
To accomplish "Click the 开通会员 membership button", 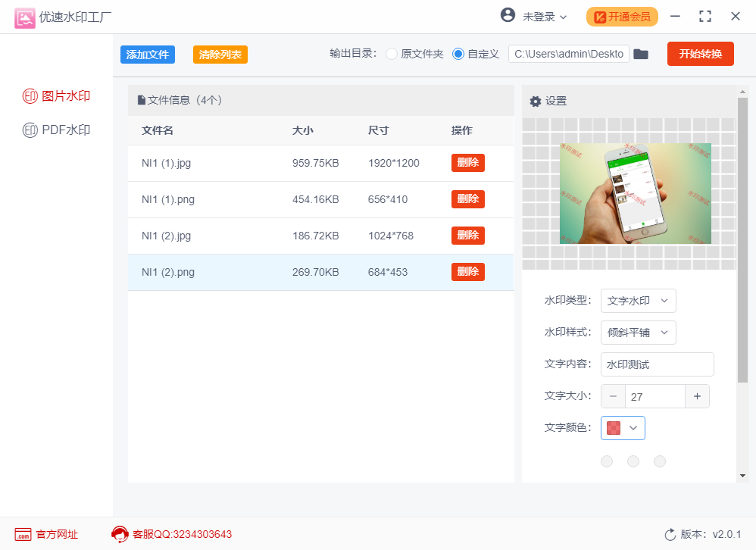I will pos(622,15).
